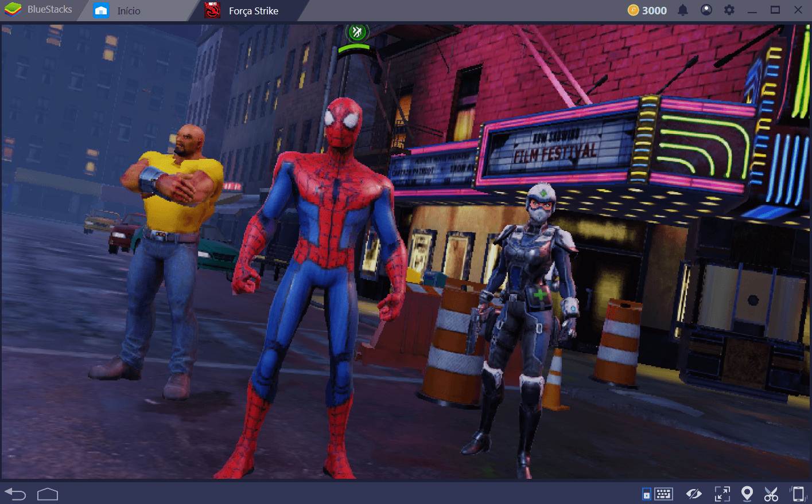Viewport: 812px width, 504px height.
Task: Enter fullscreen mode icon
Action: tap(722, 494)
